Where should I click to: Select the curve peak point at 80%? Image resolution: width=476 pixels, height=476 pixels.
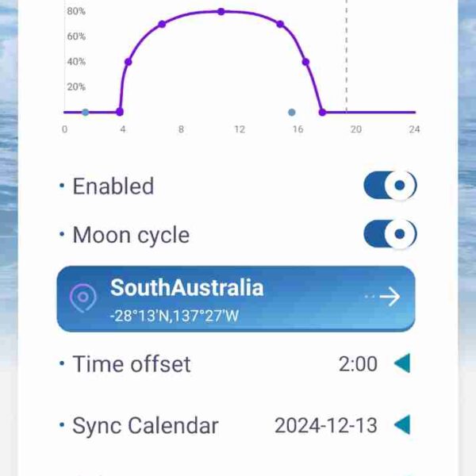point(221,12)
